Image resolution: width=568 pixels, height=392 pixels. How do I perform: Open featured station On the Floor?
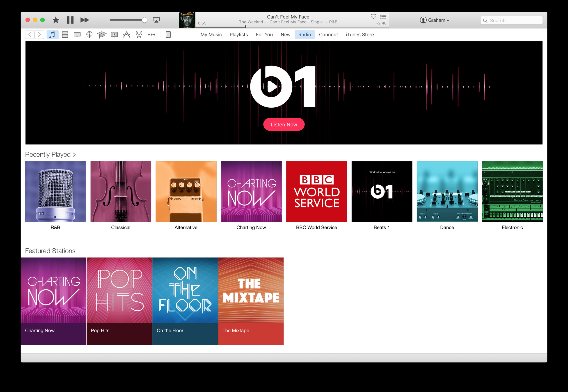185,301
